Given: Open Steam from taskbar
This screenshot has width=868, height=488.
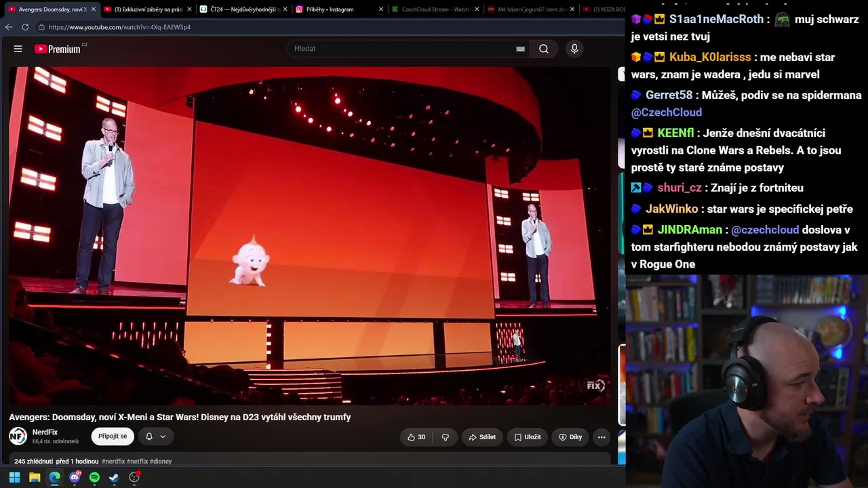Looking at the screenshot, I should click(114, 477).
